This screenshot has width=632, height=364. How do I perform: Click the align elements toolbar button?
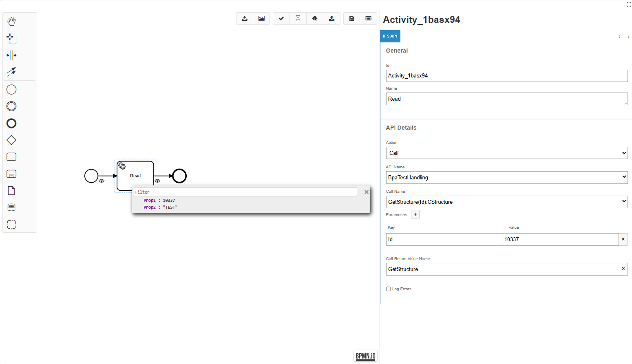298,18
